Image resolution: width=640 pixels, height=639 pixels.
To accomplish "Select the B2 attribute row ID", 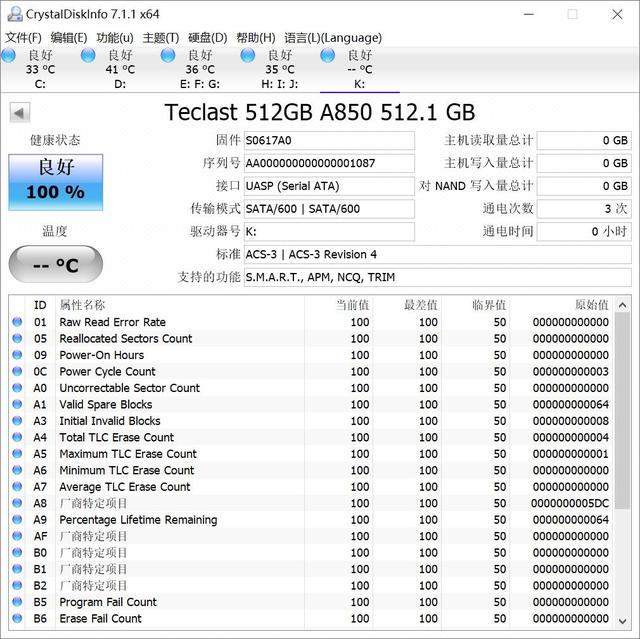I will coord(40,586).
